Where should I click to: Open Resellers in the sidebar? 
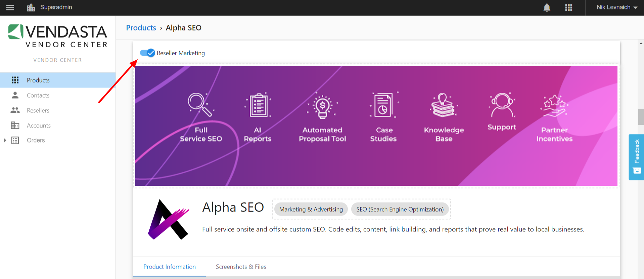(58, 110)
